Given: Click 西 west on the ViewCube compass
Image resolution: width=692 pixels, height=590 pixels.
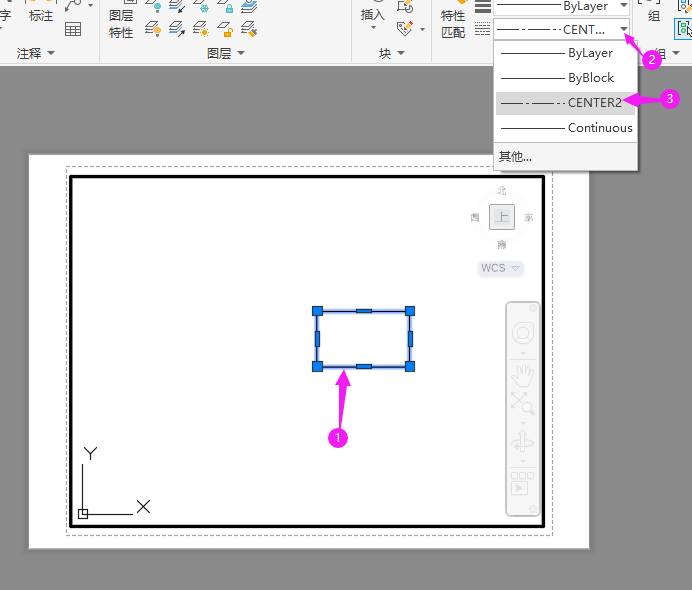Looking at the screenshot, I should click(475, 218).
